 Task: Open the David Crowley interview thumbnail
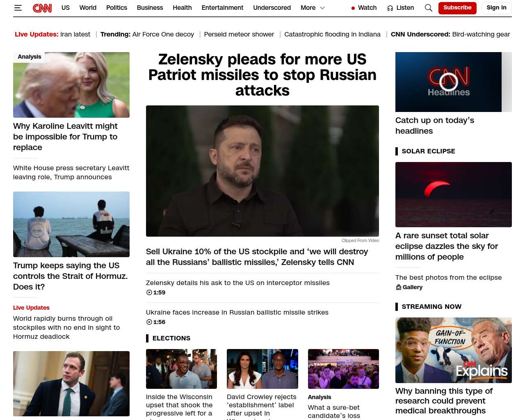coord(262,369)
